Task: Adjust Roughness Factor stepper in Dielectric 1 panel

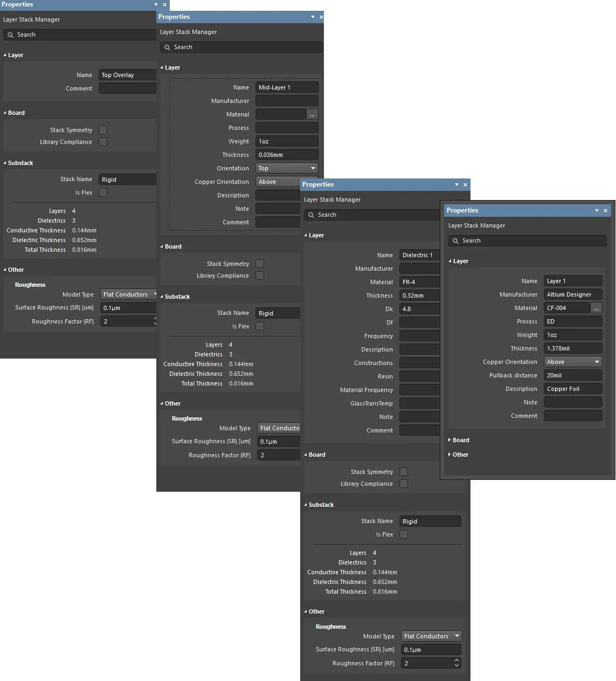Action: (457, 663)
